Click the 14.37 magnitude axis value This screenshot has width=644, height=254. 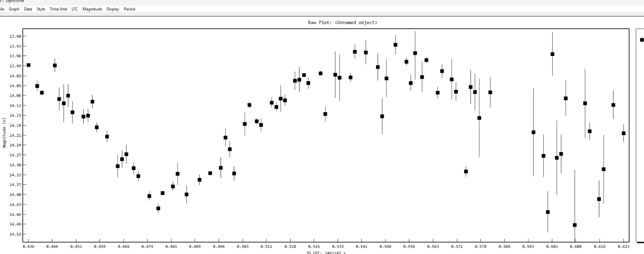15,185
